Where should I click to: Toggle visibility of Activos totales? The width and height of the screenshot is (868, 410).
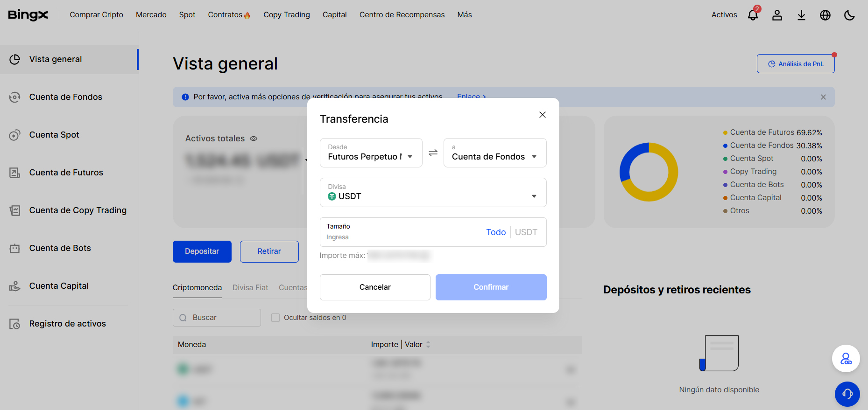point(254,139)
